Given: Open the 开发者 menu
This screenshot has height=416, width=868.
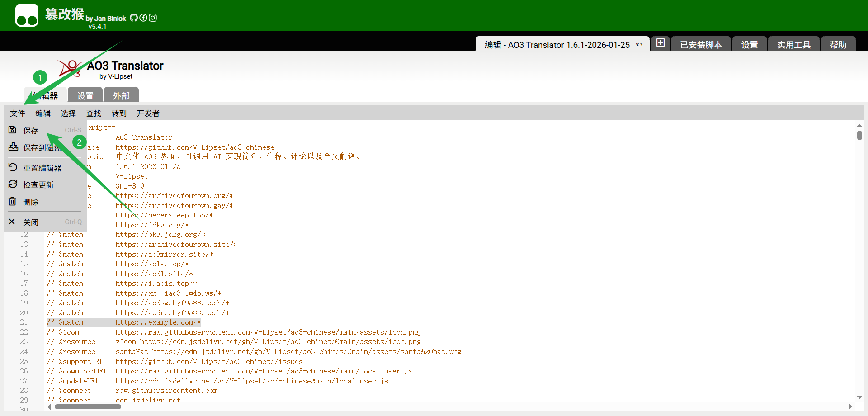Looking at the screenshot, I should [x=148, y=113].
